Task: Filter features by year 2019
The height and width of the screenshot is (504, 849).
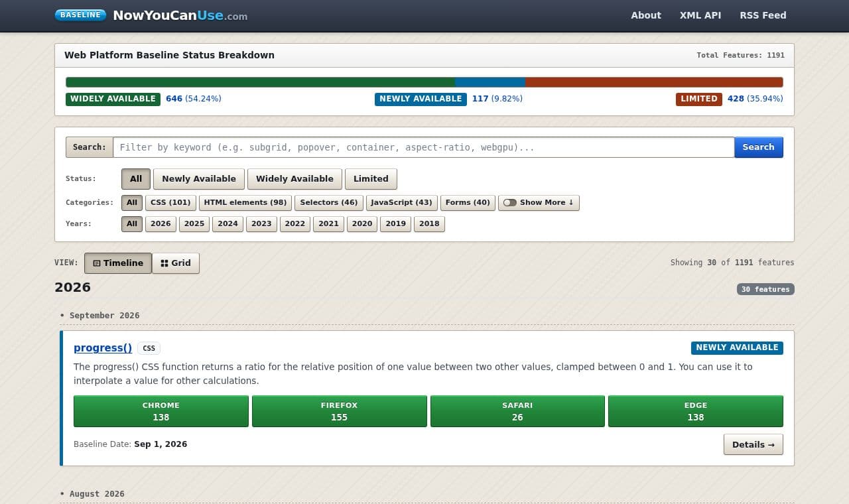Action: click(396, 223)
